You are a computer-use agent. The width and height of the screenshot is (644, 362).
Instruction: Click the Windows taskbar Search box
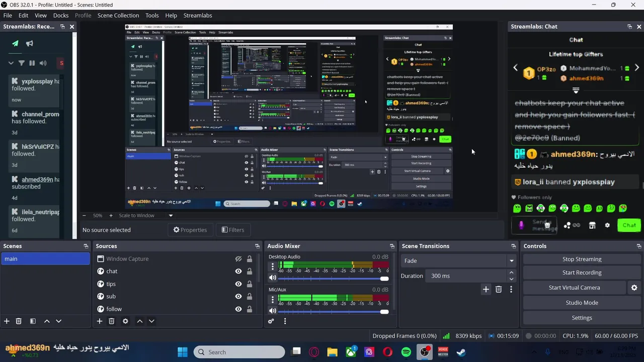point(239,352)
